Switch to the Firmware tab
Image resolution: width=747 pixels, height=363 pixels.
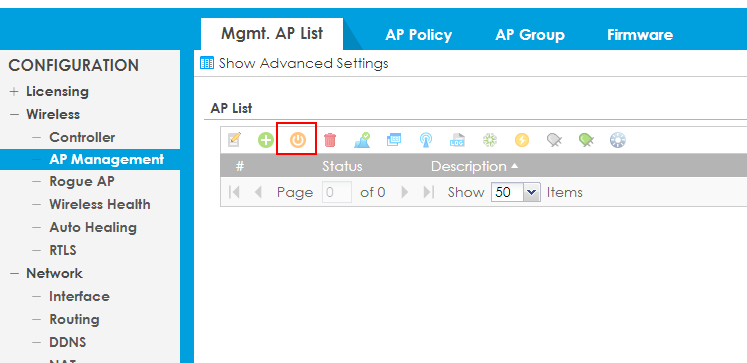[640, 35]
